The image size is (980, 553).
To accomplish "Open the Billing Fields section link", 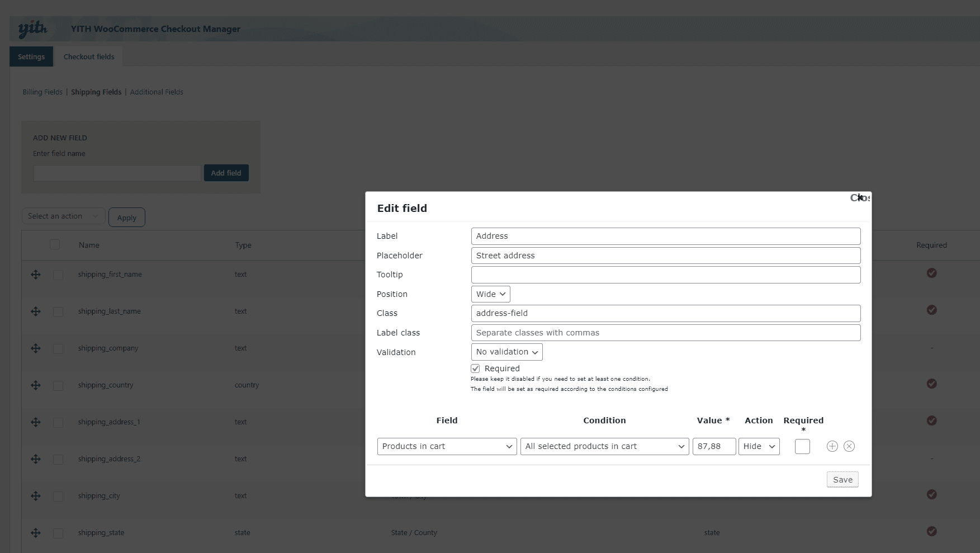I will 42,92.
